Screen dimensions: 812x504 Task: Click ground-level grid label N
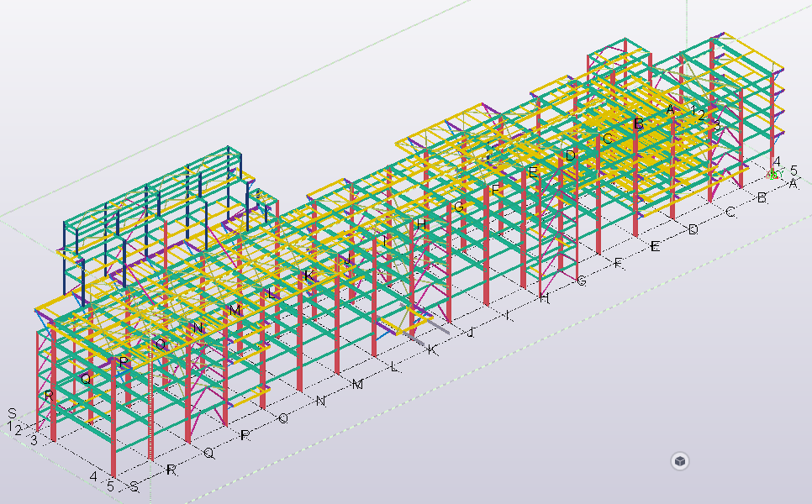(x=320, y=402)
